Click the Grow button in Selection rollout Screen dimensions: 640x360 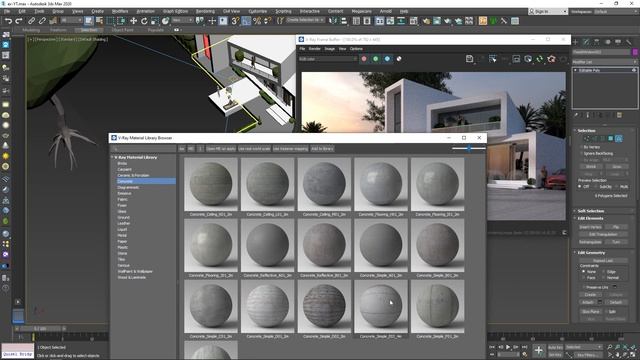tap(616, 167)
